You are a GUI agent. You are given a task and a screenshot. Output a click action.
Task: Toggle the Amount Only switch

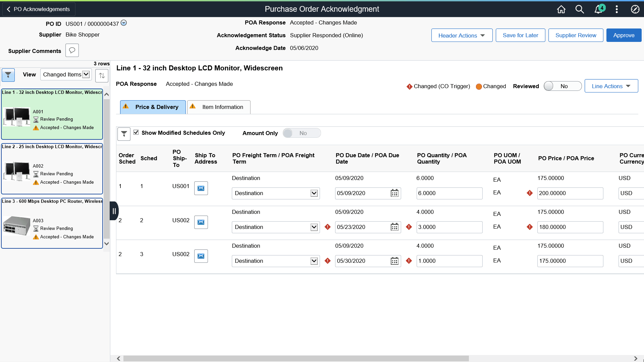click(x=301, y=133)
